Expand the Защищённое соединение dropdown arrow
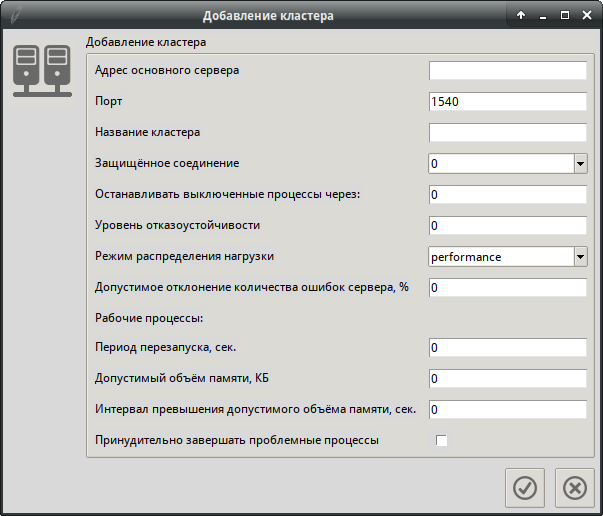The image size is (603, 516). pos(580,163)
